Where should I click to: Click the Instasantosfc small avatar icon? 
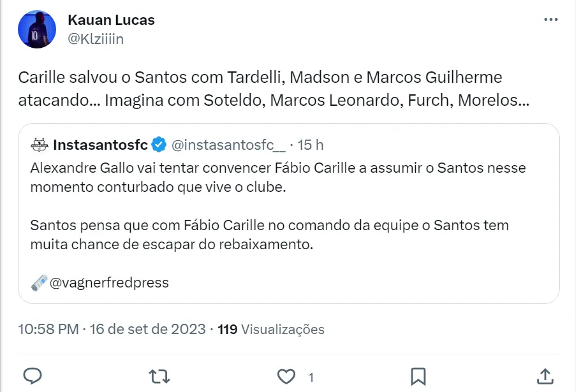[40, 145]
